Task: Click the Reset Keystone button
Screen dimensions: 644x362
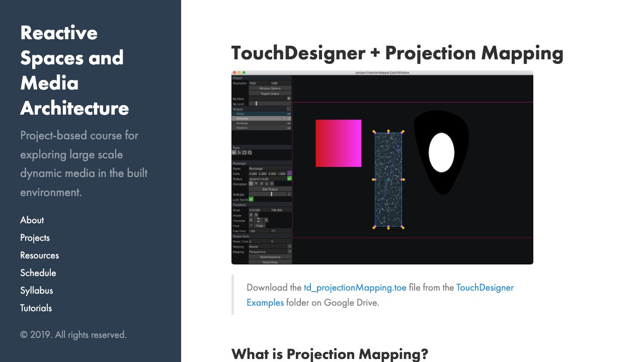Action: (270, 257)
